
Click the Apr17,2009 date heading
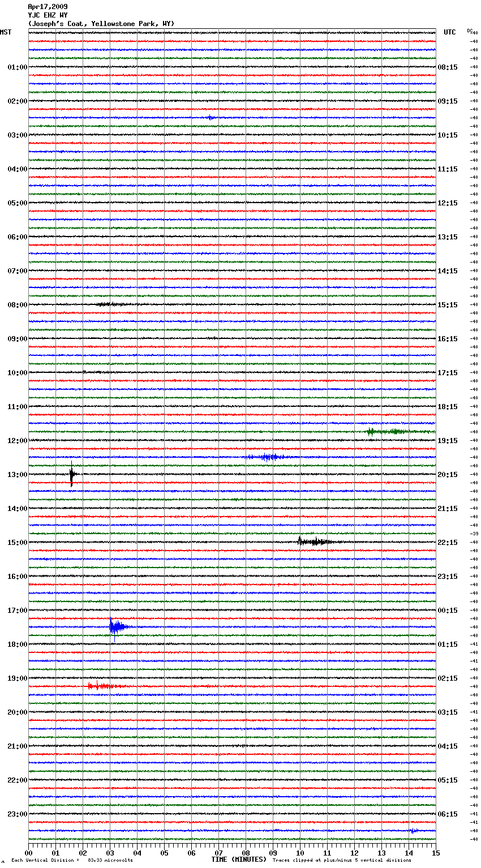tap(48, 7)
